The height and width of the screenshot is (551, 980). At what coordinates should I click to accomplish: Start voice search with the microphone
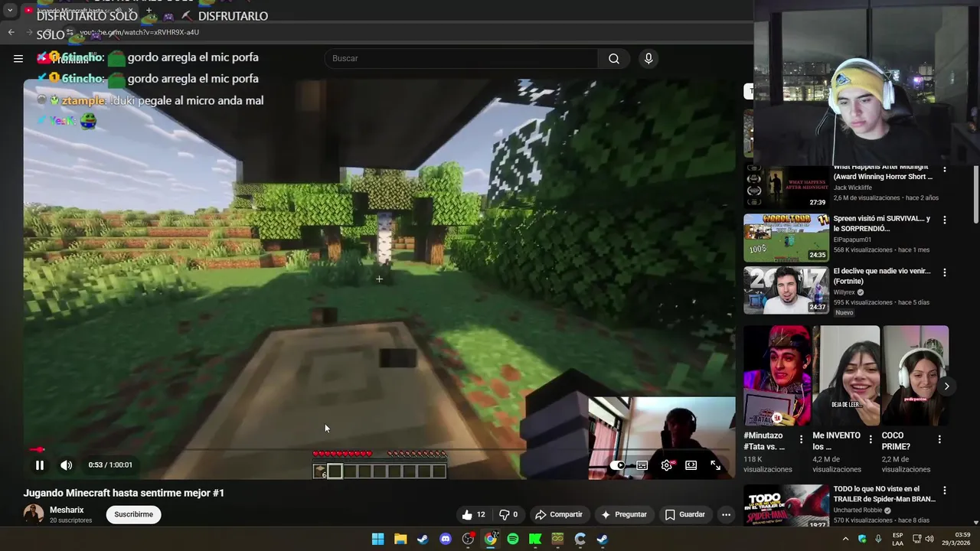tap(648, 58)
